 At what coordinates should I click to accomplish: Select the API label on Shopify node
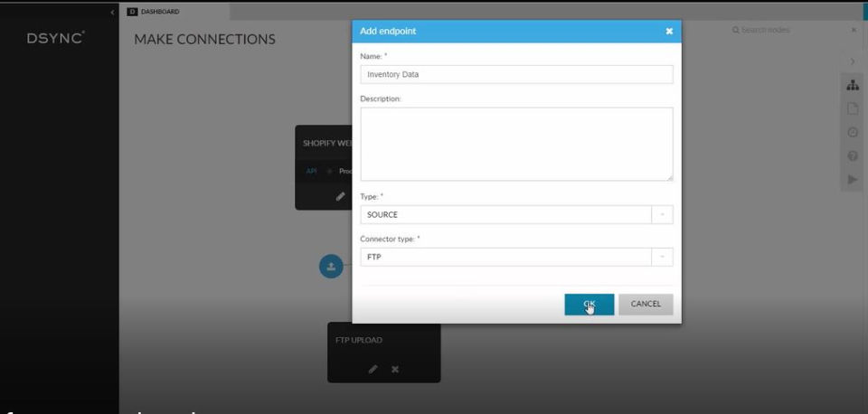(x=311, y=172)
